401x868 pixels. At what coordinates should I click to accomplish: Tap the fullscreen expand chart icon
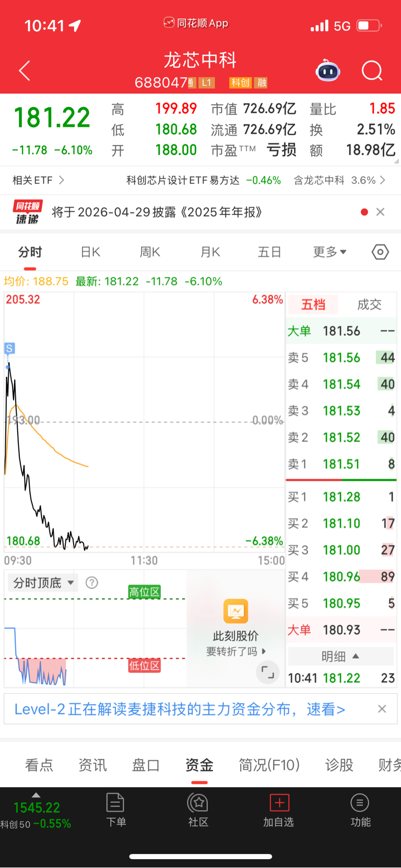267,672
